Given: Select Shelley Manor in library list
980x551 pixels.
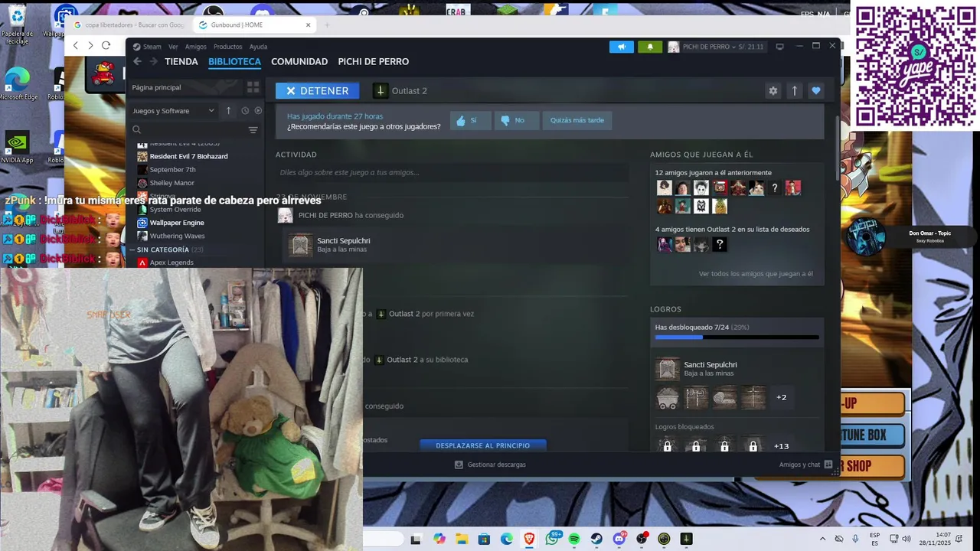Looking at the screenshot, I should coord(171,183).
